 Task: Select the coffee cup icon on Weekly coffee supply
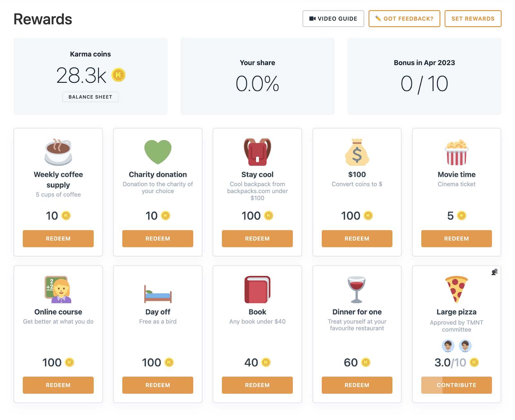pyautogui.click(x=58, y=152)
